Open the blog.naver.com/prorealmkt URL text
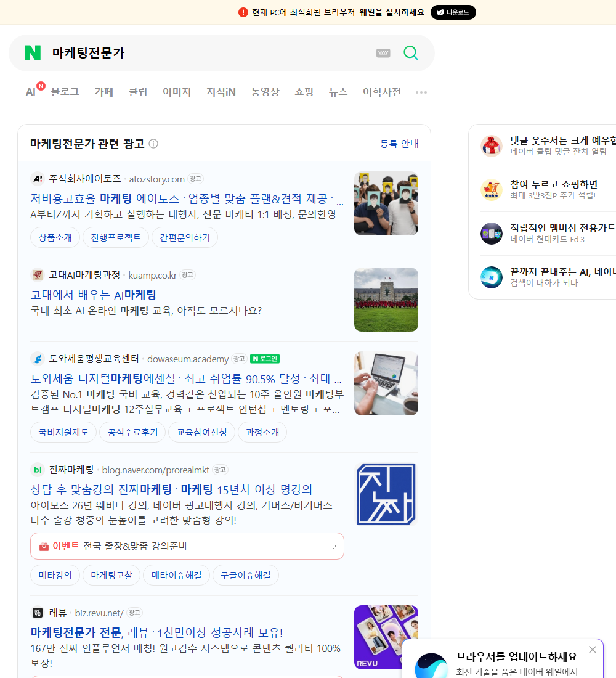 tap(156, 470)
